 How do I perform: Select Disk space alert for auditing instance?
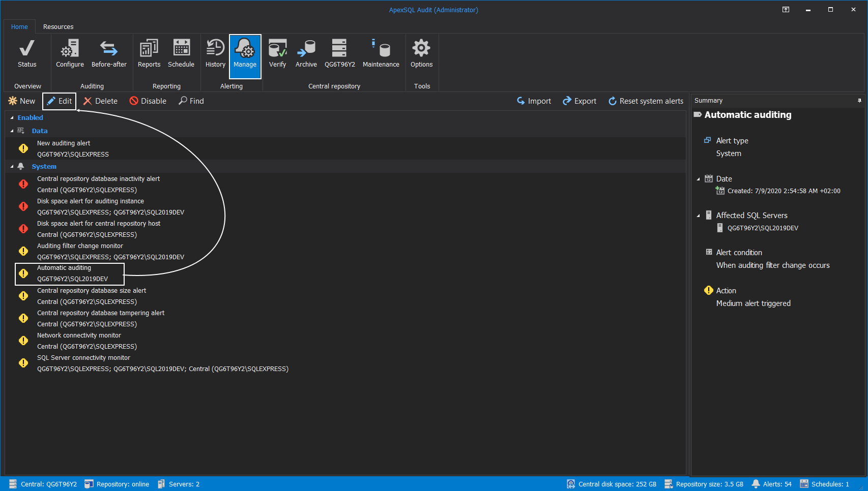(346, 206)
